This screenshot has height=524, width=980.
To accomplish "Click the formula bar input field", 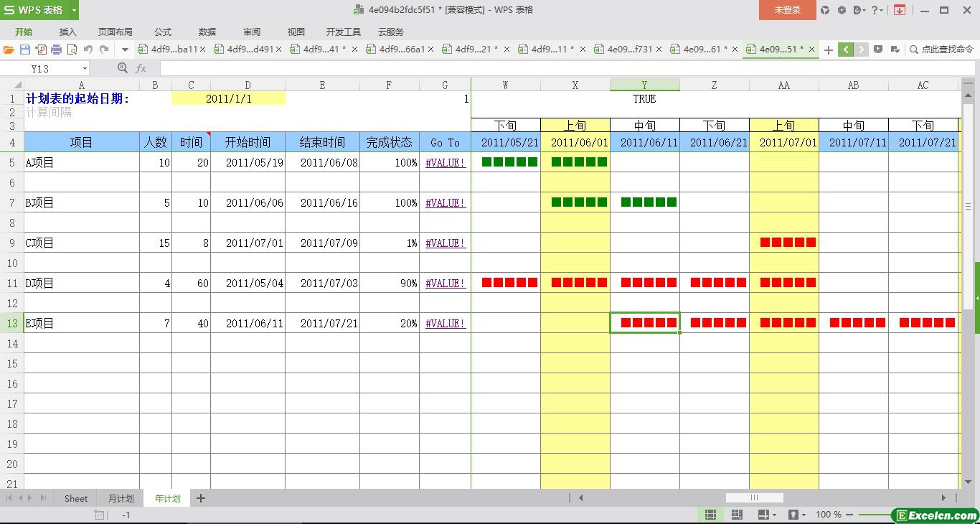I will 568,68.
